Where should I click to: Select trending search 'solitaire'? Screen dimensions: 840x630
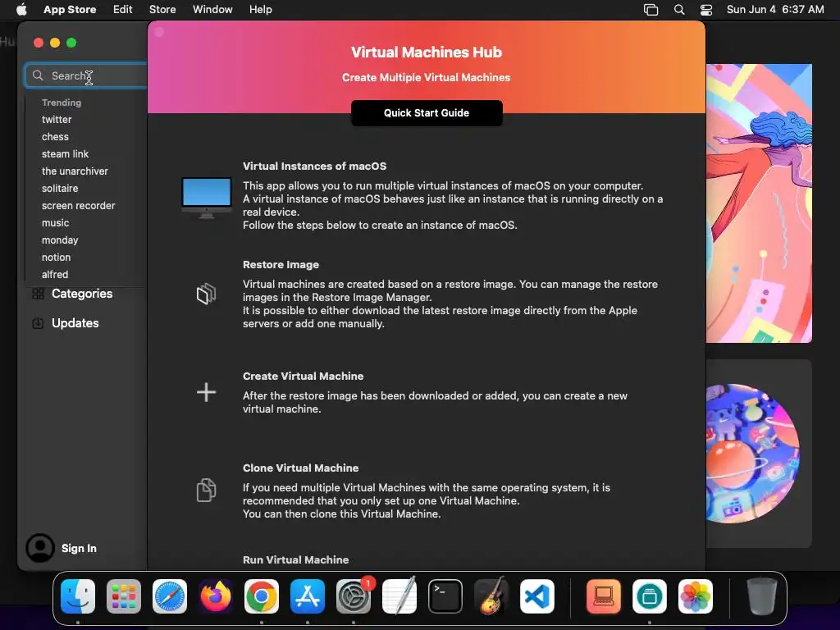(60, 188)
